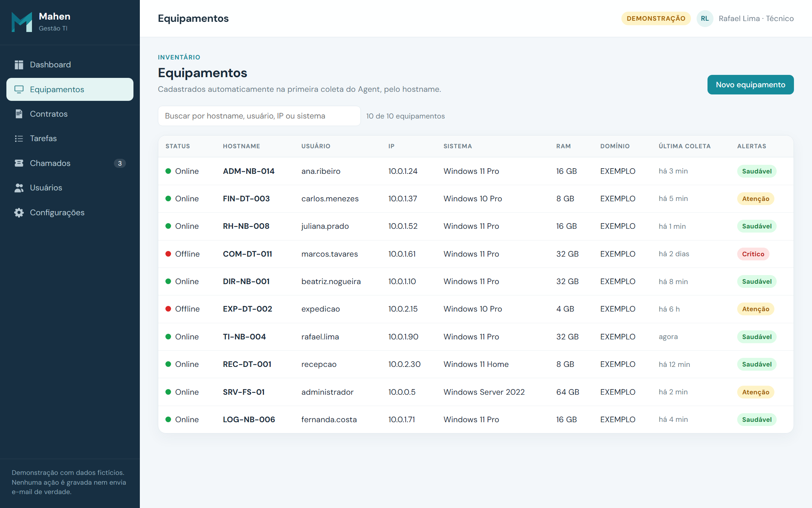Click the 'há 2 dias' last collection cell

coord(674,254)
